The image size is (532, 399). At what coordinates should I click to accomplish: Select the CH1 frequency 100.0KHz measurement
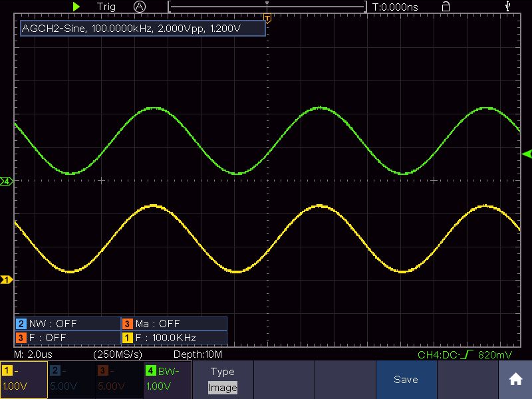(173, 337)
